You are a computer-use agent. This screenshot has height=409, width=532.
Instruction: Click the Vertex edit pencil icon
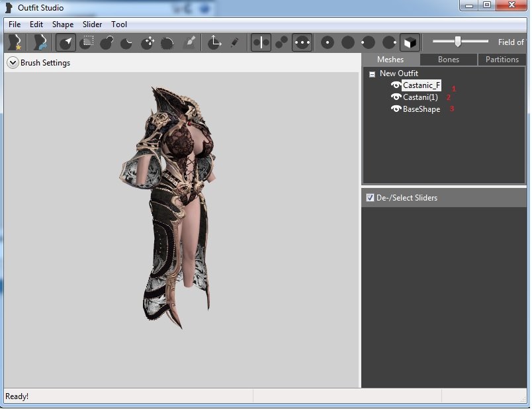click(234, 42)
